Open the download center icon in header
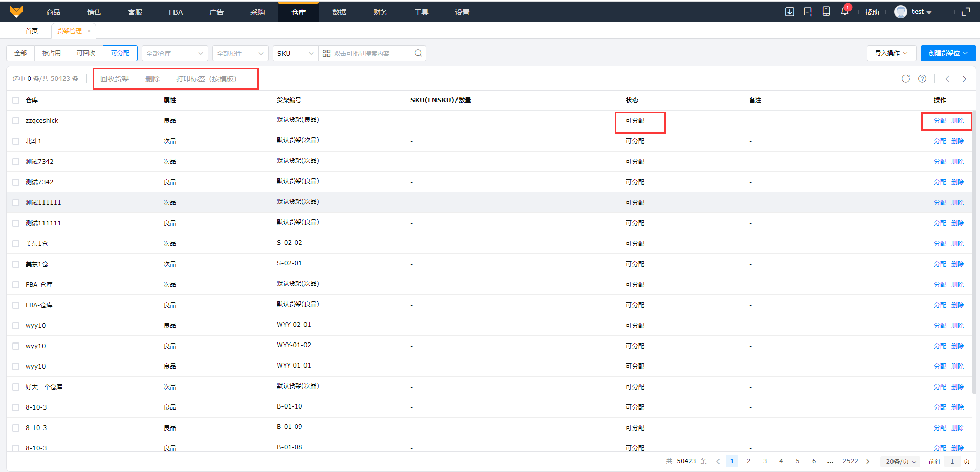The width and height of the screenshot is (980, 472). (790, 11)
